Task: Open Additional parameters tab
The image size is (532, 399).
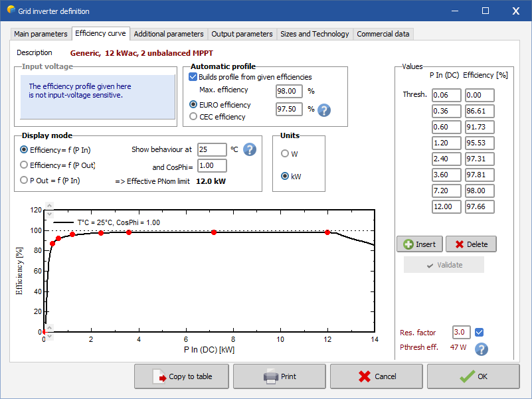Action: coord(169,34)
